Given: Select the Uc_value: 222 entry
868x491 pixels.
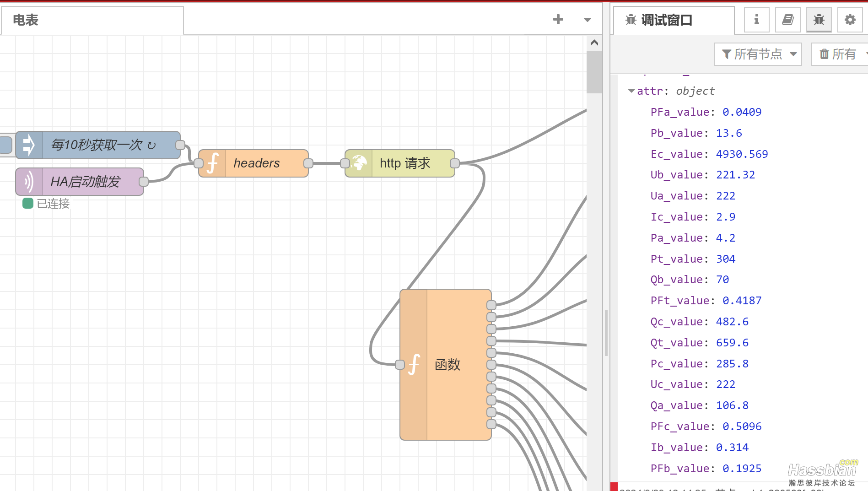Looking at the screenshot, I should coord(693,384).
